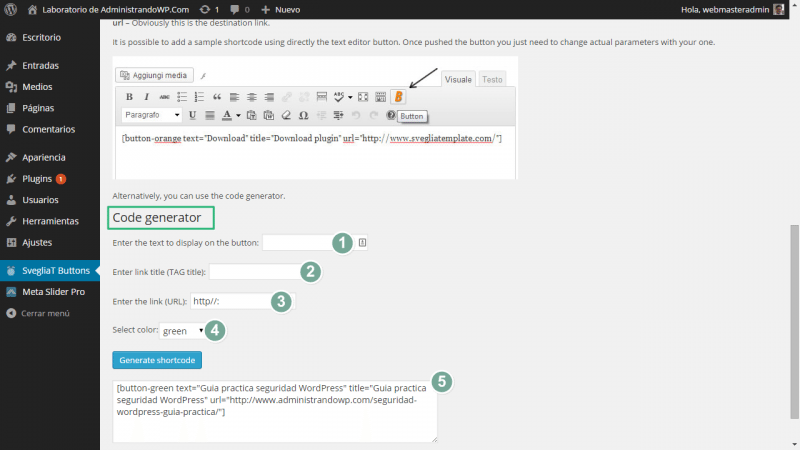Click the insert More tag icon
Viewport: 800px width, 450px height.
coord(321,96)
